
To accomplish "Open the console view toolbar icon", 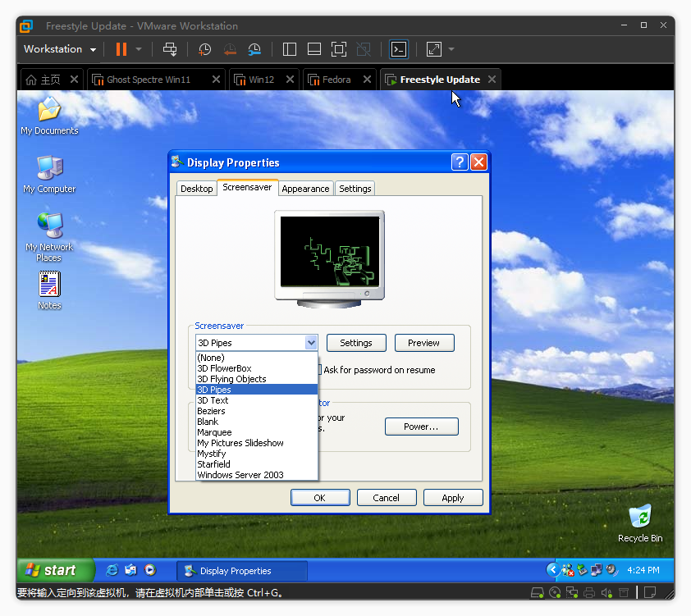I will coord(398,49).
